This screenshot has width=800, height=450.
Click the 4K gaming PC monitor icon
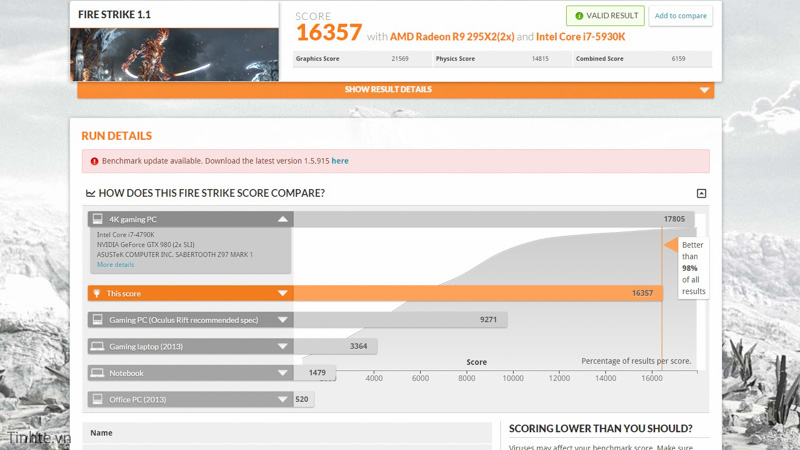pos(98,219)
